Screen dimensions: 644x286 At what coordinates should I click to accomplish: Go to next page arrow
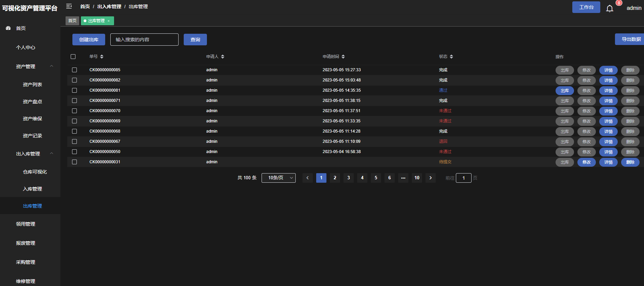coord(431,178)
